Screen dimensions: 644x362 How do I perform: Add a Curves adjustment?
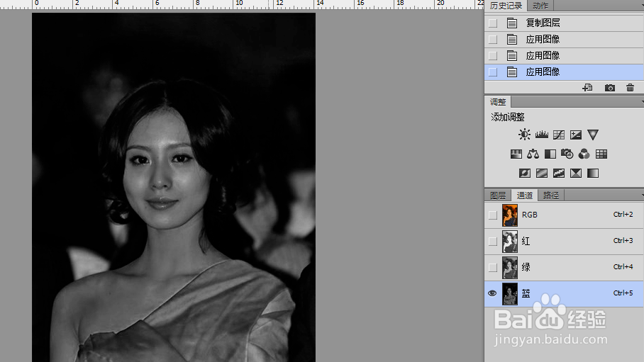[559, 135]
